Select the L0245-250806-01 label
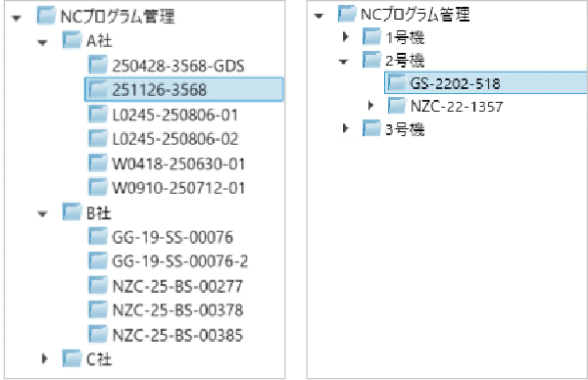588x380 pixels. pos(175,115)
